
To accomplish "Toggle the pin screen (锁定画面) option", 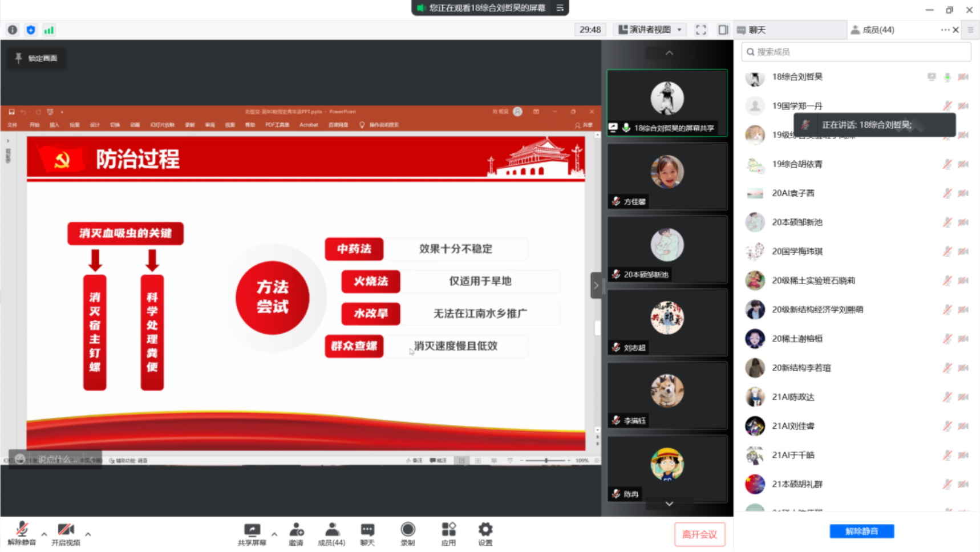I will tap(37, 58).
